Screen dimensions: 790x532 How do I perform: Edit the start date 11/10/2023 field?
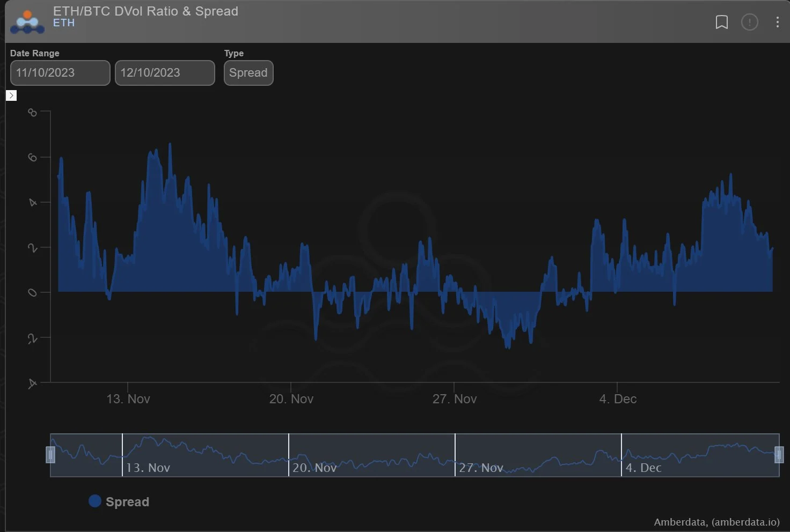[x=60, y=73]
